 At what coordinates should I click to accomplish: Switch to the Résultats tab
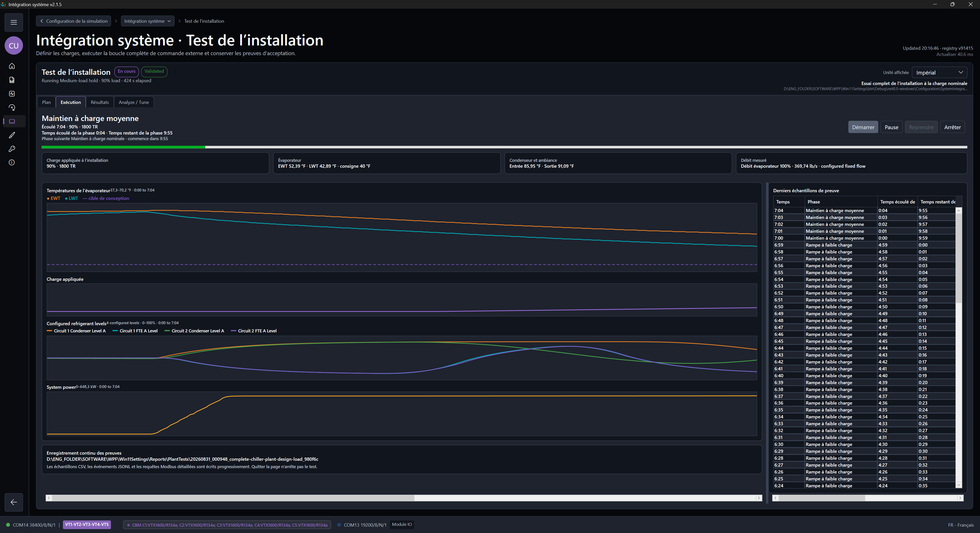100,102
